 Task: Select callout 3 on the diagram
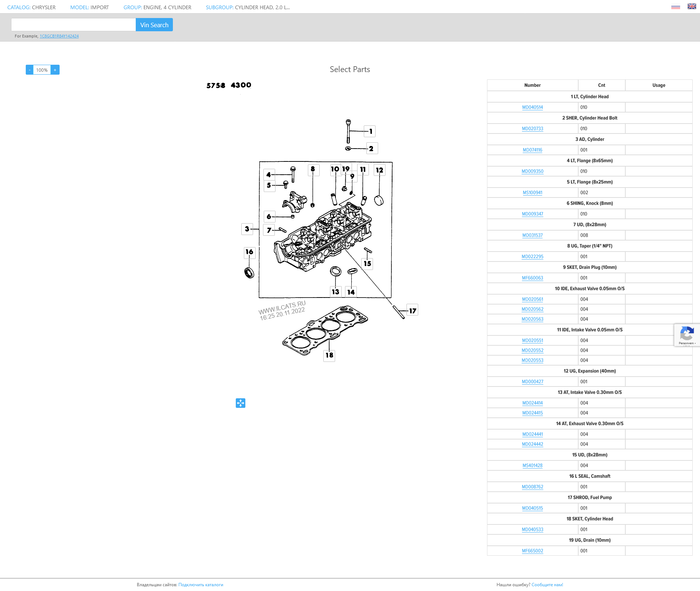pos(247,229)
